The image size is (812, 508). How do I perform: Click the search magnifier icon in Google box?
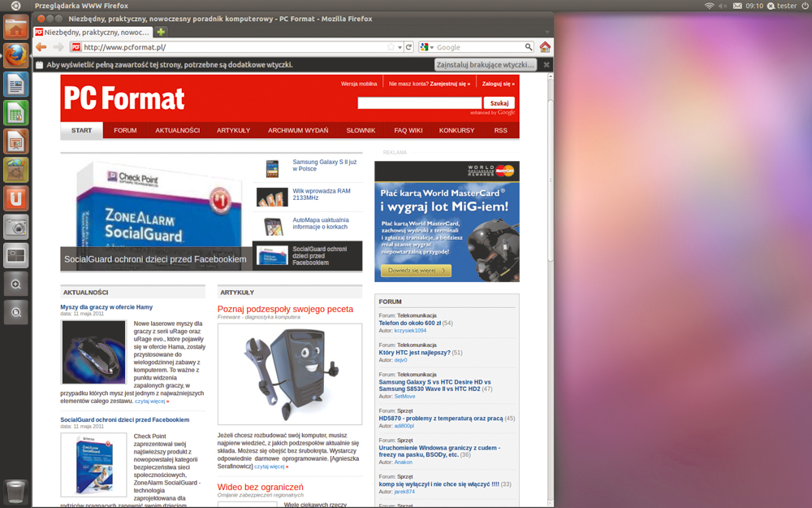[x=529, y=47]
